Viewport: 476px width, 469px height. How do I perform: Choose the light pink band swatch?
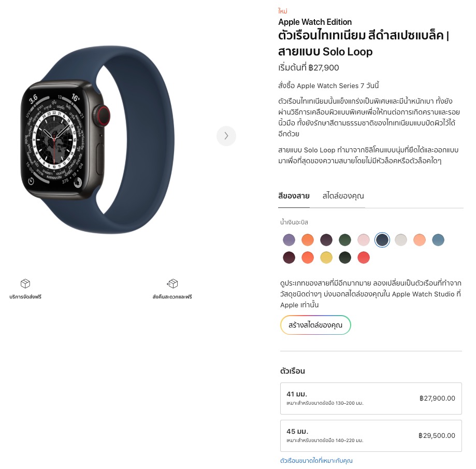(364, 239)
